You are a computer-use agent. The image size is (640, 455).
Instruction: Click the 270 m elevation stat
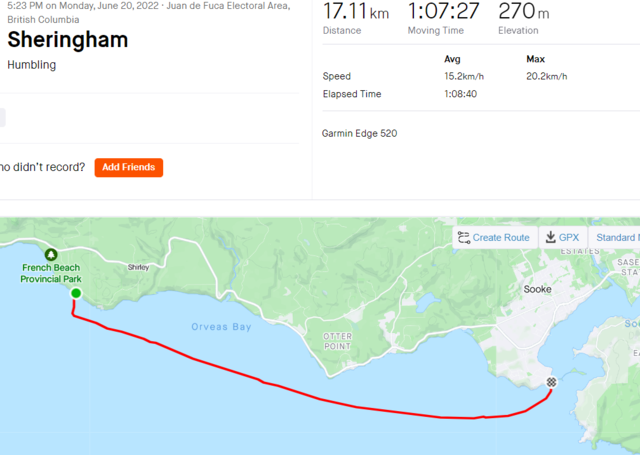tap(523, 12)
